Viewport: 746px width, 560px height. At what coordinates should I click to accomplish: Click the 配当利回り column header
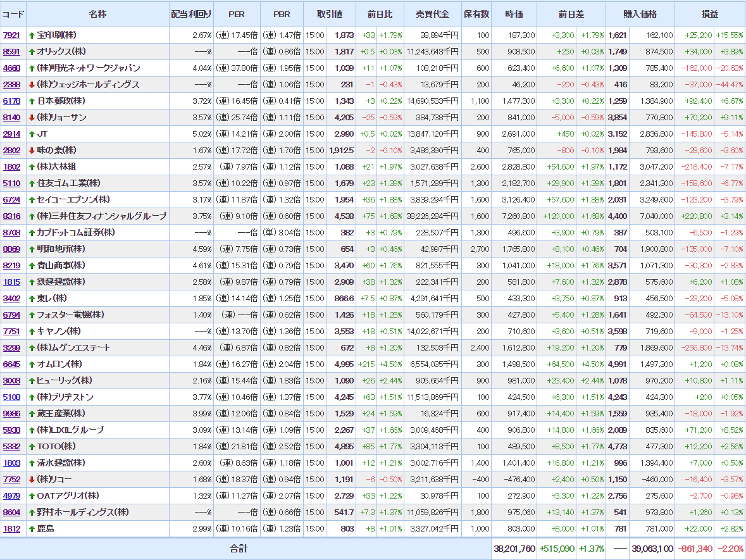coord(191,14)
